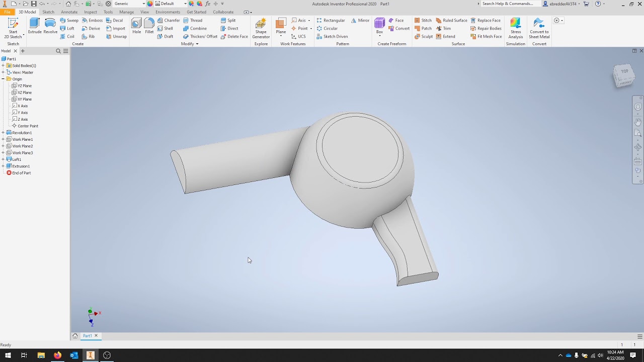Expand the Extrusion1 tree node
644x362 pixels.
point(3,166)
